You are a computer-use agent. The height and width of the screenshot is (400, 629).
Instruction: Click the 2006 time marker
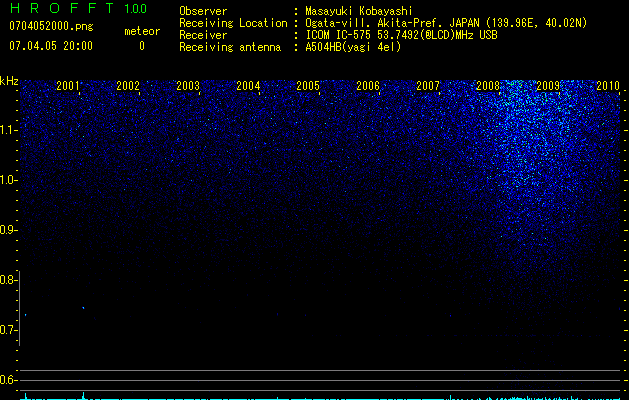(368, 85)
